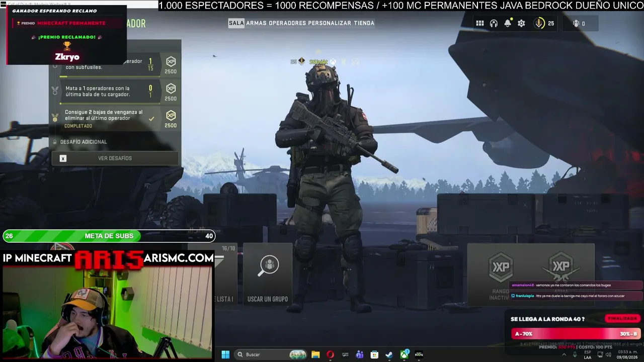Viewport: 644px width, 362px height.
Task: Click the keyboard language ESP LAA indicator
Action: coord(588,354)
